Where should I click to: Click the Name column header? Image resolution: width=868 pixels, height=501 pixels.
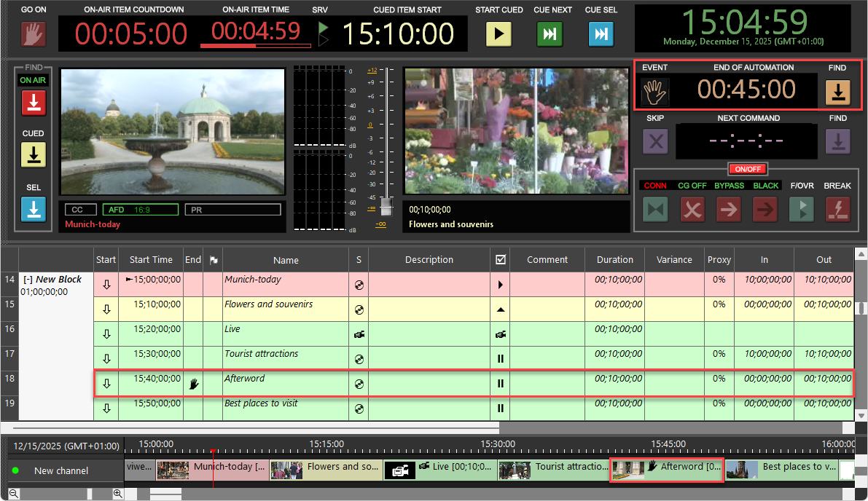(286, 260)
